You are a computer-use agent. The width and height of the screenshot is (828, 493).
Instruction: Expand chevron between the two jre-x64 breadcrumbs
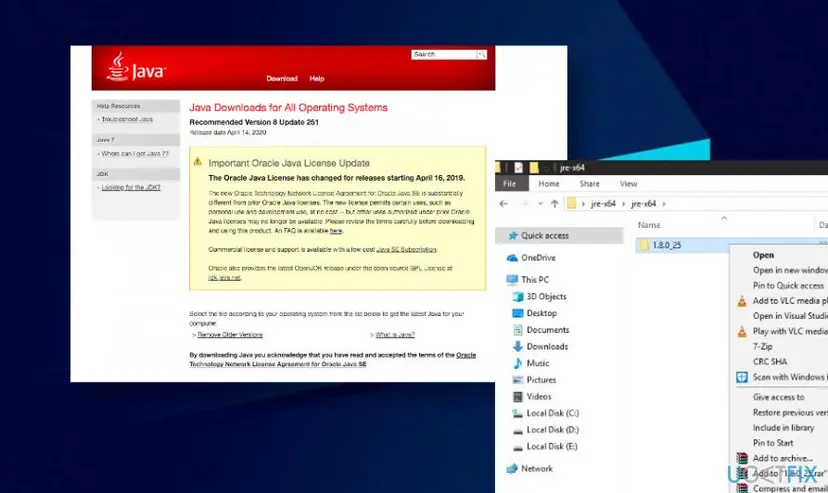624,204
